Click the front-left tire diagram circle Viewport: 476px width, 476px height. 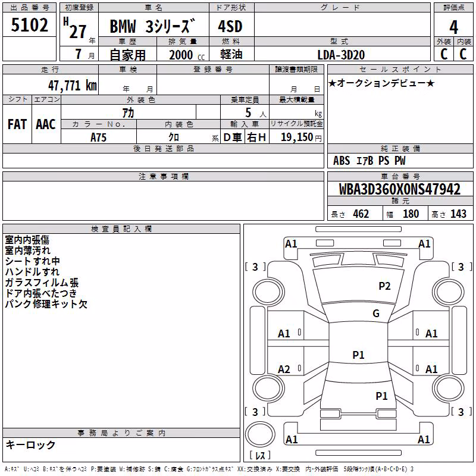[268, 292]
